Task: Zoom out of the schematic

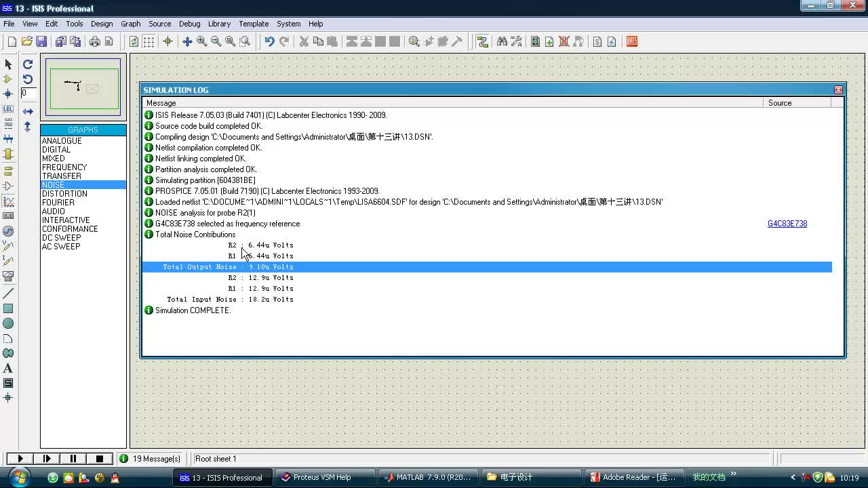Action: tap(216, 41)
